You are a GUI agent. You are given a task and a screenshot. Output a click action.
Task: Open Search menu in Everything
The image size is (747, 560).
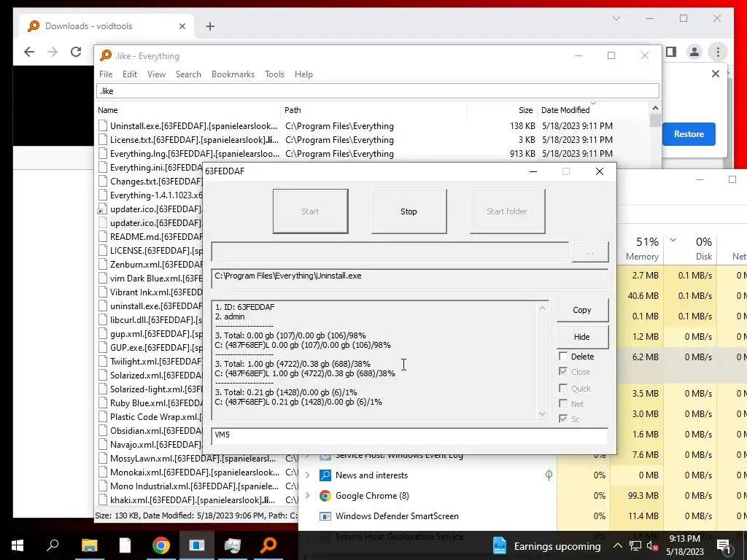click(x=188, y=74)
